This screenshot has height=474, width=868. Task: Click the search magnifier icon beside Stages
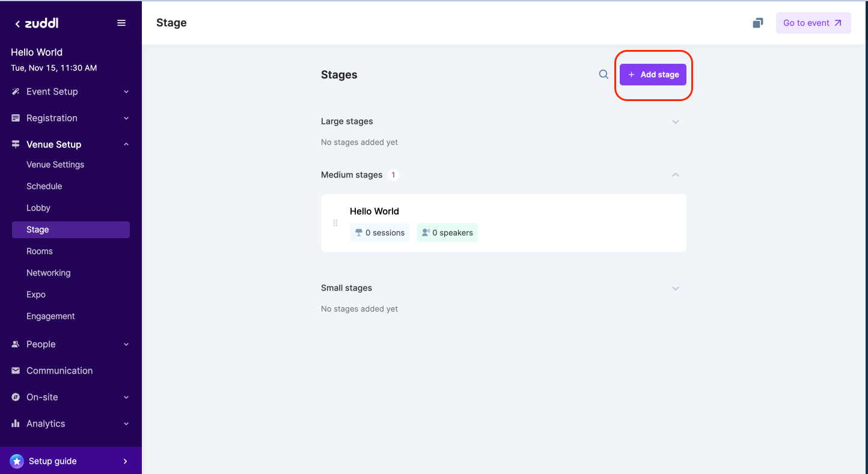pos(604,75)
